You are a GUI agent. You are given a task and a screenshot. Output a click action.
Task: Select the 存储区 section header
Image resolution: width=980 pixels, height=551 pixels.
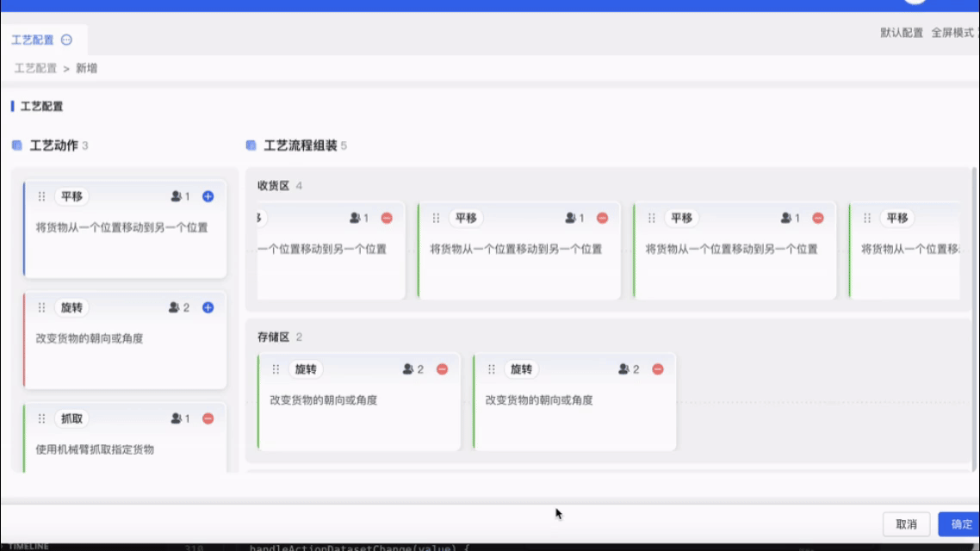273,337
